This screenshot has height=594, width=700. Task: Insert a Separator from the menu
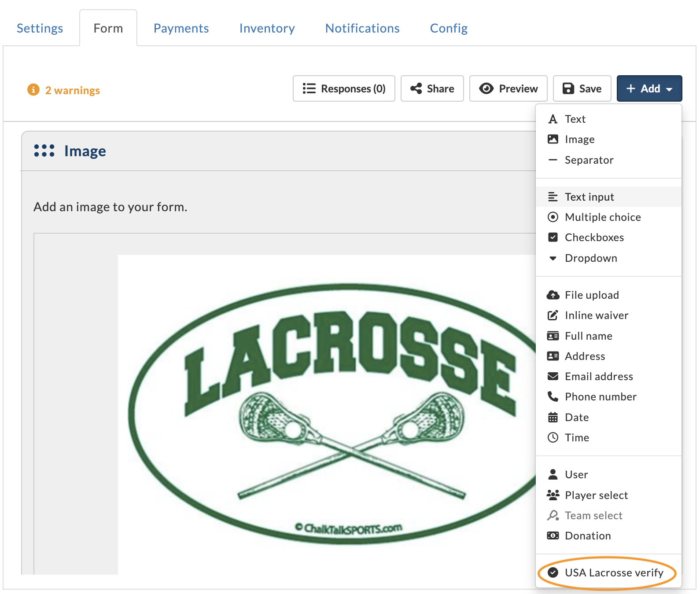click(x=608, y=160)
